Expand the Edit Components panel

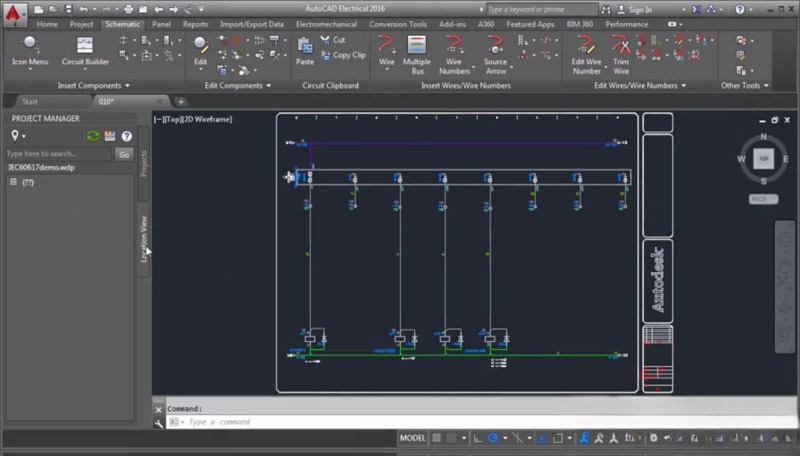[238, 86]
